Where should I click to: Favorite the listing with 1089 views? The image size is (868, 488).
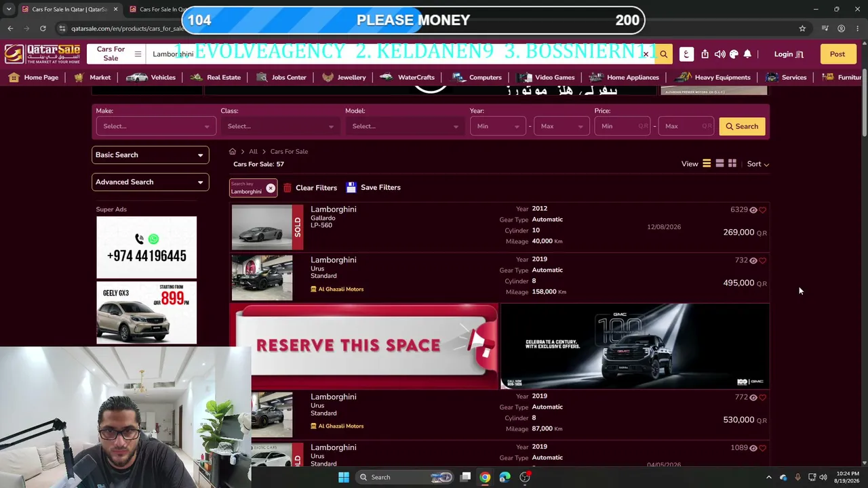(763, 448)
